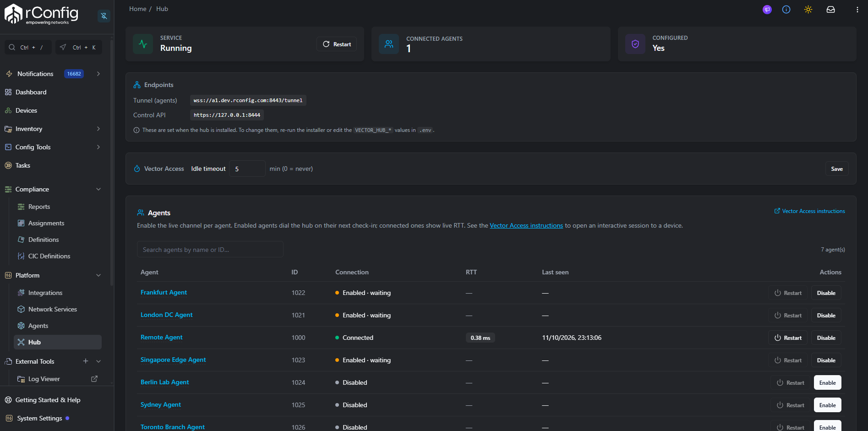This screenshot has width=868, height=431.
Task: Disable the Singapore Edge Agent
Action: pyautogui.click(x=826, y=360)
